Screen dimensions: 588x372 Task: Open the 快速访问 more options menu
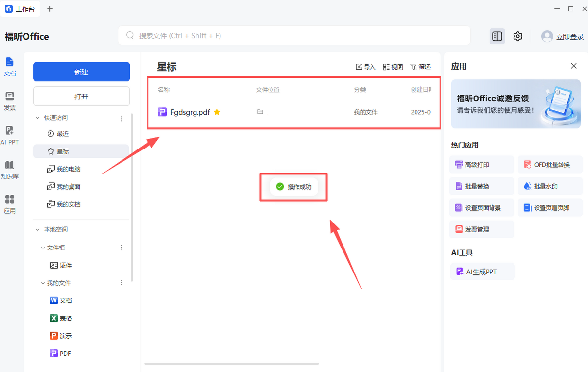(x=121, y=118)
